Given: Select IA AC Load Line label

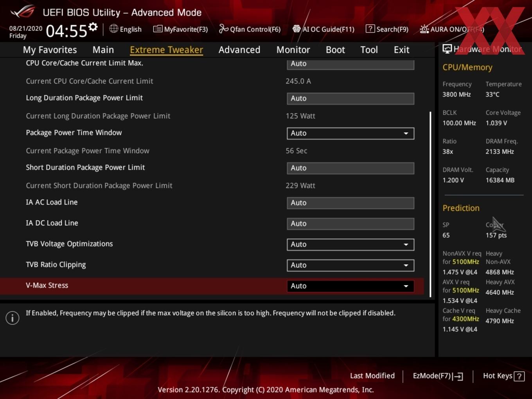Looking at the screenshot, I should coord(52,202).
